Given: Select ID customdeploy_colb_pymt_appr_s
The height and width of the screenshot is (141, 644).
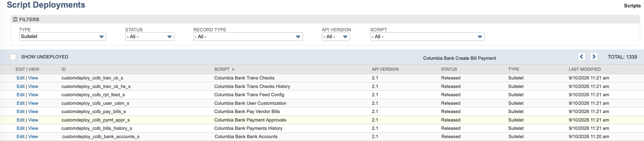Looking at the screenshot, I should coord(96,120).
